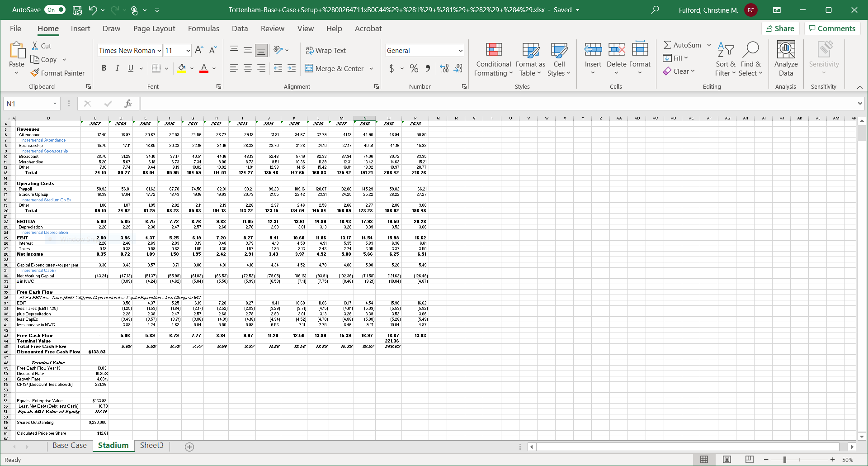Screen dimensions: 868x466
Task: Increase decimal places on the selection
Action: point(444,68)
